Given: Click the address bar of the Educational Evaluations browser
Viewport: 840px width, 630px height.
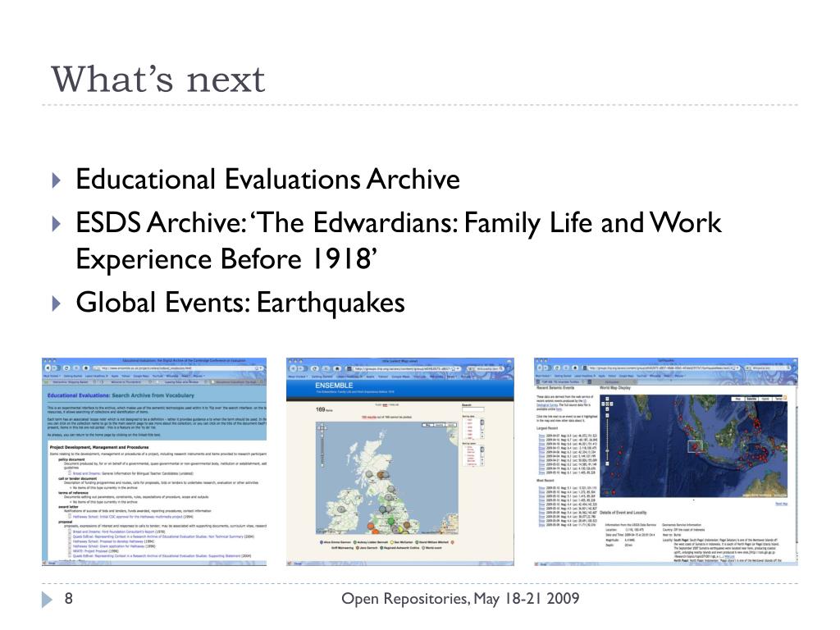Looking at the screenshot, I should (179, 368).
